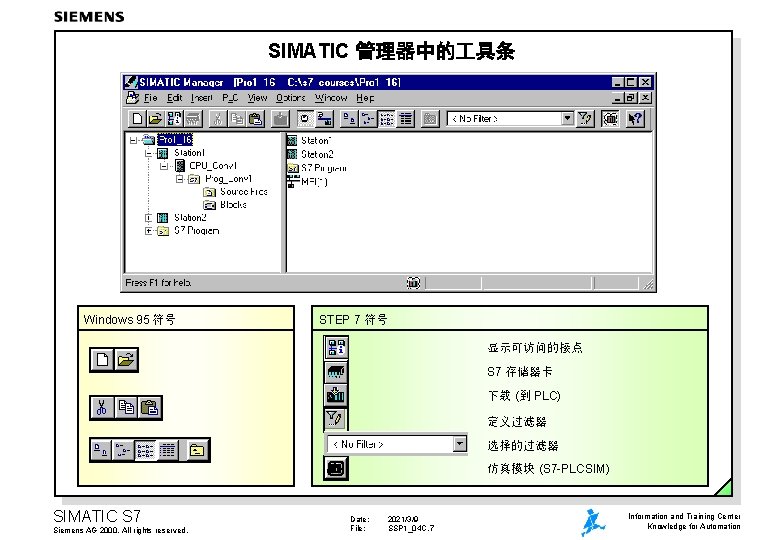The image size is (780, 540).
Task: Select Pro1_16 project in the tree
Action: (175, 140)
